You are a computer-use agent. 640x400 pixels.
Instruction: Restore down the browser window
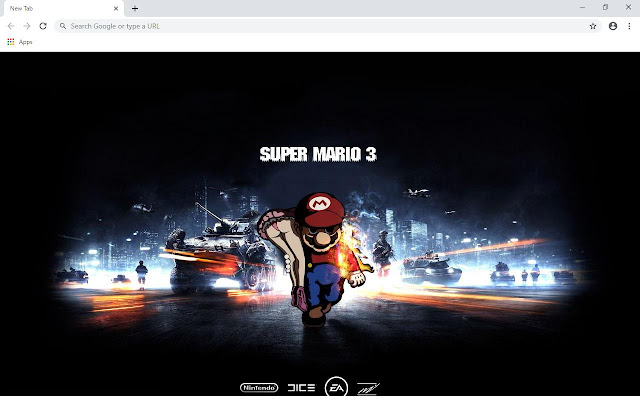coord(605,7)
